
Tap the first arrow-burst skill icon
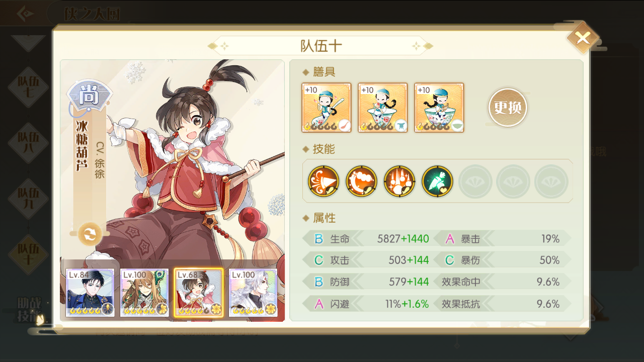(323, 181)
